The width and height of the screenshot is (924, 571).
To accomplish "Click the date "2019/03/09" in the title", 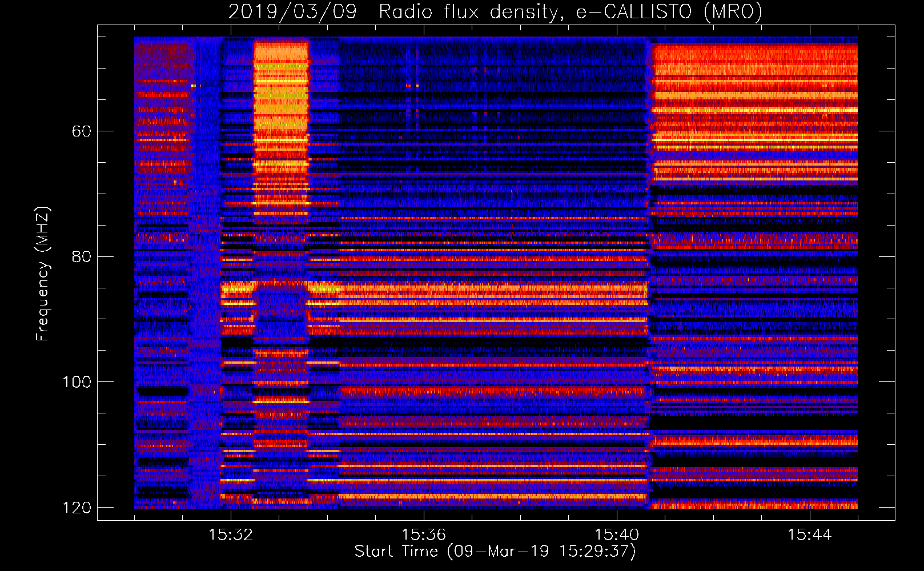I will (292, 11).
